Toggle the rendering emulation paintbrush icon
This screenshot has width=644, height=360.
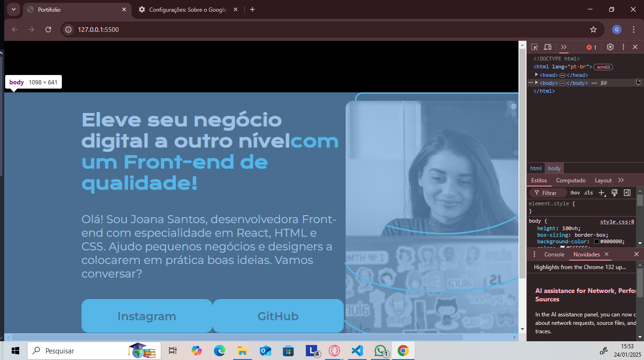615,193
